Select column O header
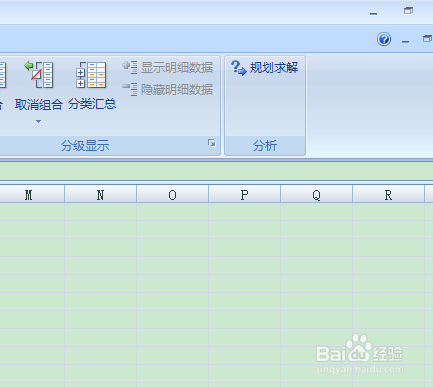This screenshot has width=433, height=387. pyautogui.click(x=172, y=194)
